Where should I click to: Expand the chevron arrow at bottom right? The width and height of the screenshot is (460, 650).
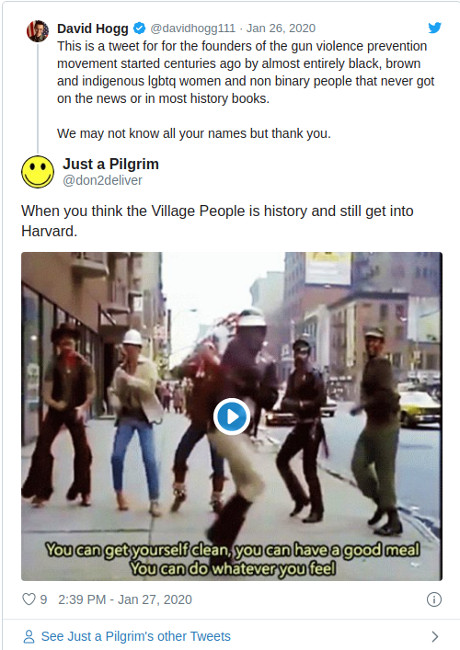(435, 636)
